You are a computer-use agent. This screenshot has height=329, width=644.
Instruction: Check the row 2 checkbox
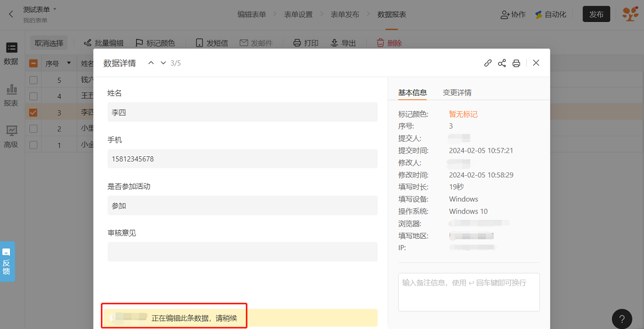point(33,129)
